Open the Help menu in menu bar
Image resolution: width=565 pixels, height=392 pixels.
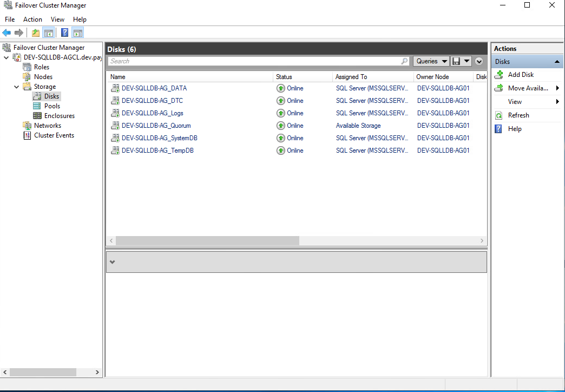point(80,19)
